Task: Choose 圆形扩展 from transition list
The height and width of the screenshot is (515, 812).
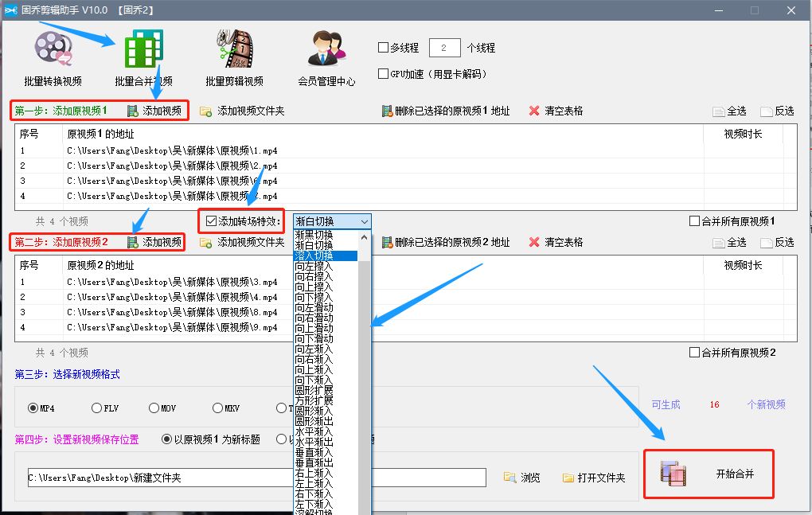Action: [326, 390]
